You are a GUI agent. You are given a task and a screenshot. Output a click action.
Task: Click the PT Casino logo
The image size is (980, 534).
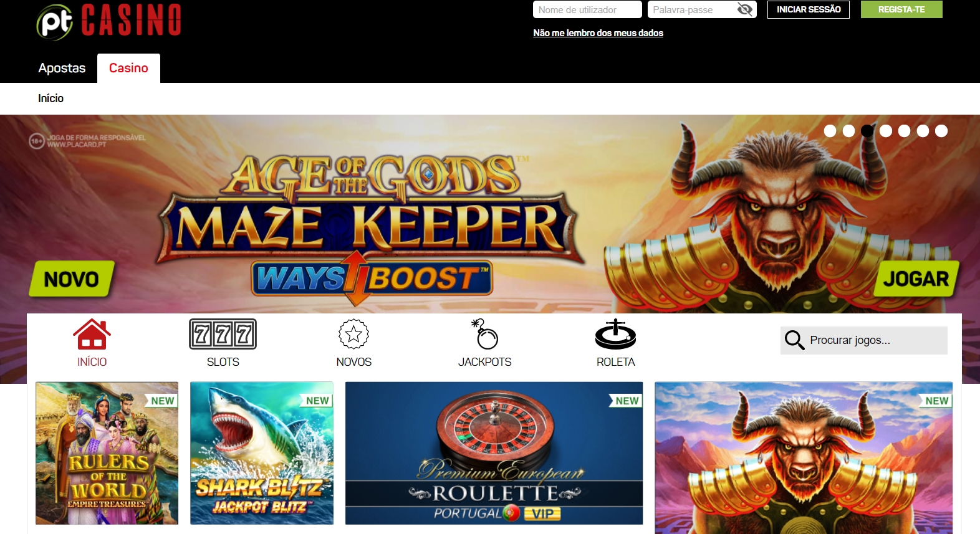(109, 21)
